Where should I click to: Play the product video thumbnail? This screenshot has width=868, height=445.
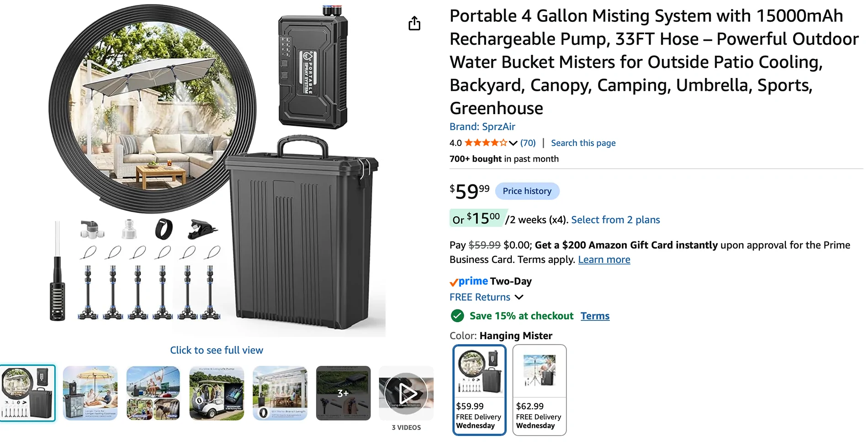406,393
